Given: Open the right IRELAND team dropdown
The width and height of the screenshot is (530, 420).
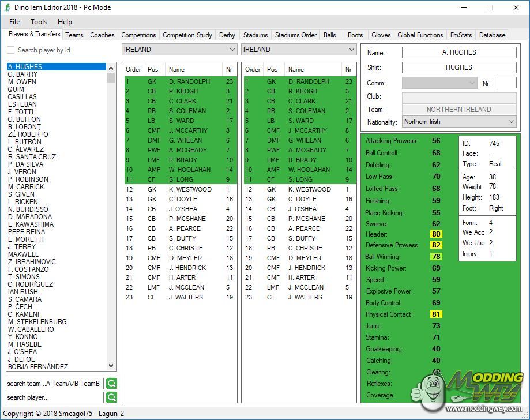Looking at the screenshot, I should point(299,50).
